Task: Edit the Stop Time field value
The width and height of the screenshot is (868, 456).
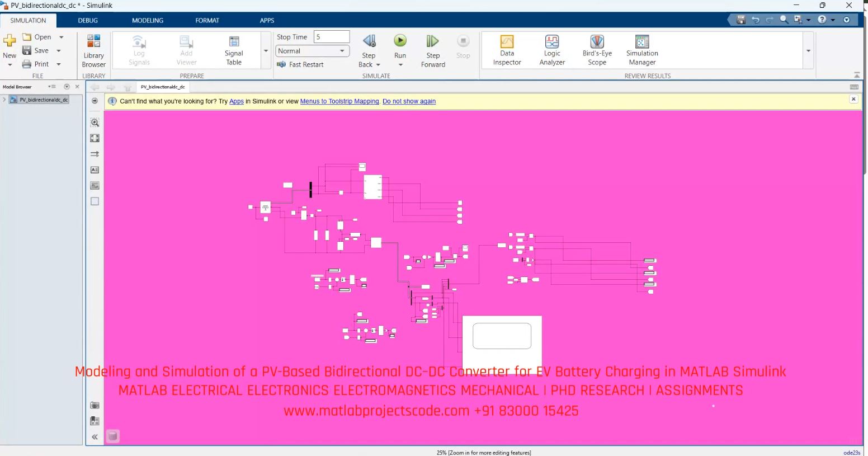Action: point(331,36)
